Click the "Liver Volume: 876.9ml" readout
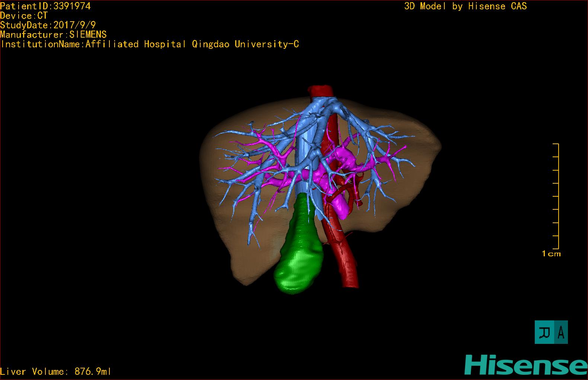 (x=55, y=371)
